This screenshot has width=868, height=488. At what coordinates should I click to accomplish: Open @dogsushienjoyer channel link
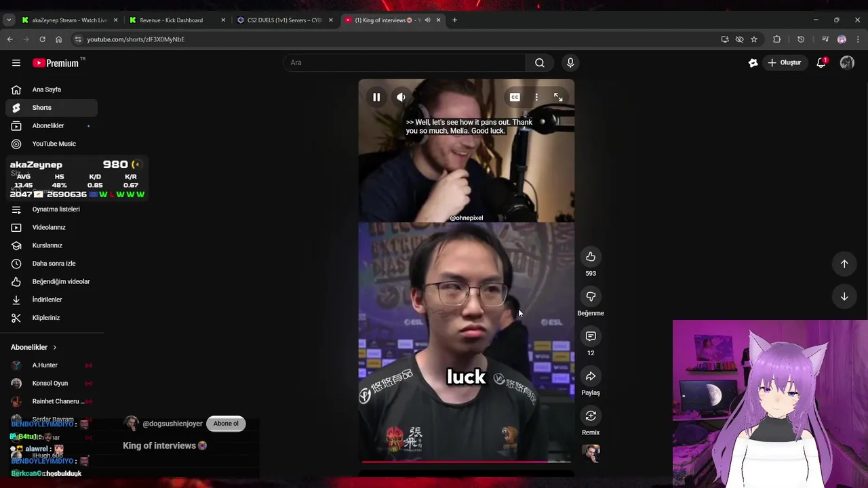(x=172, y=424)
